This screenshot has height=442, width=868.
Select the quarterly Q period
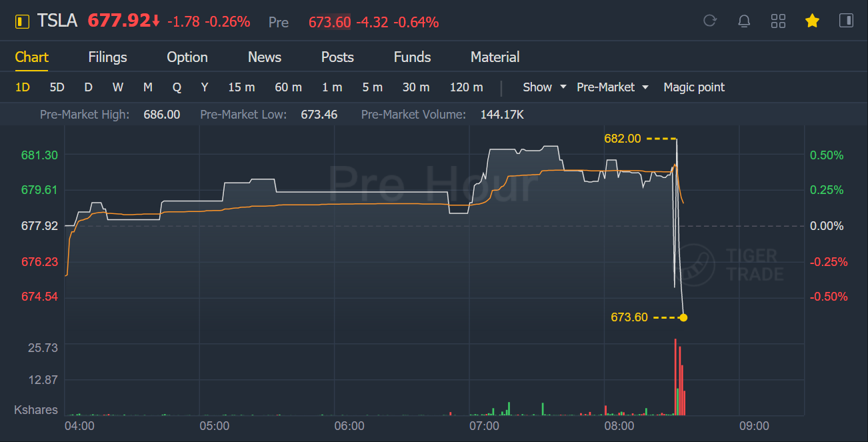(177, 87)
